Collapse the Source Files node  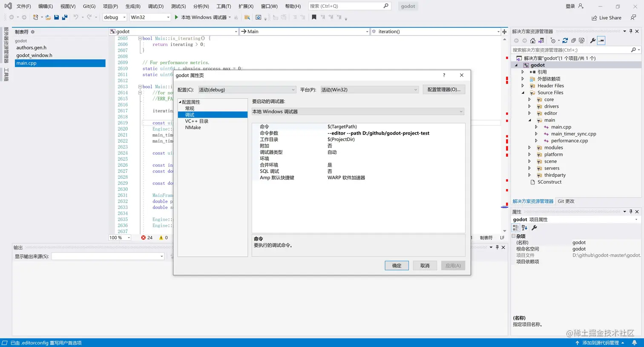523,92
